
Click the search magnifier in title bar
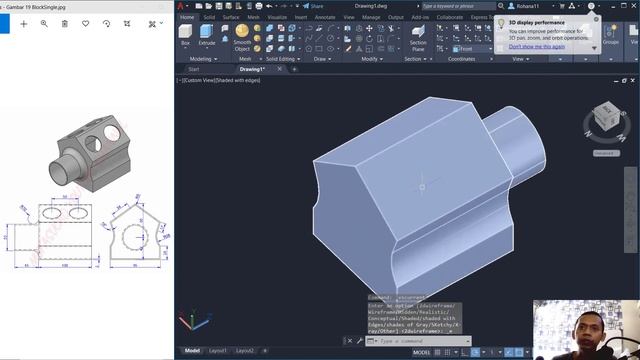click(x=501, y=6)
